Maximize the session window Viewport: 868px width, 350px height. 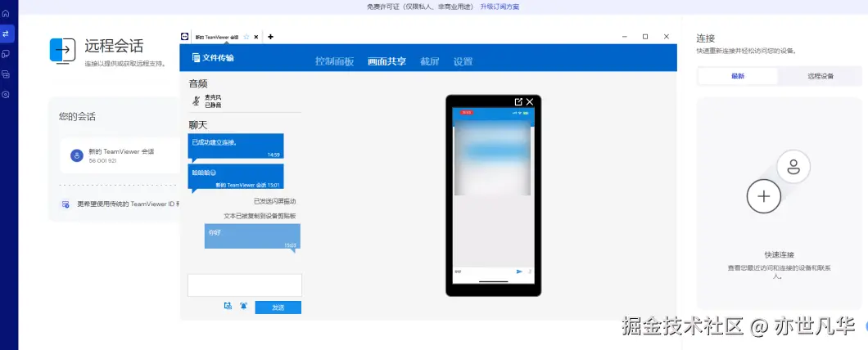(645, 37)
